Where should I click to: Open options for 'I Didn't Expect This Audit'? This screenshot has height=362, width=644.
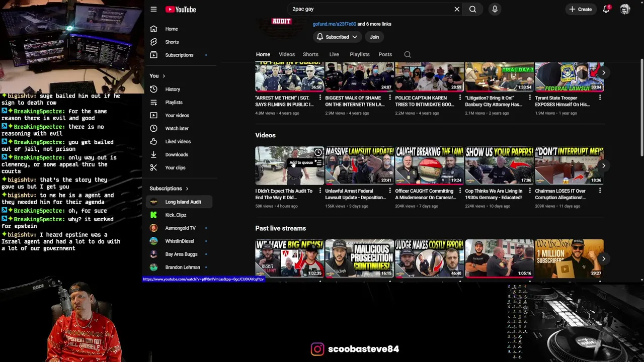320,191
